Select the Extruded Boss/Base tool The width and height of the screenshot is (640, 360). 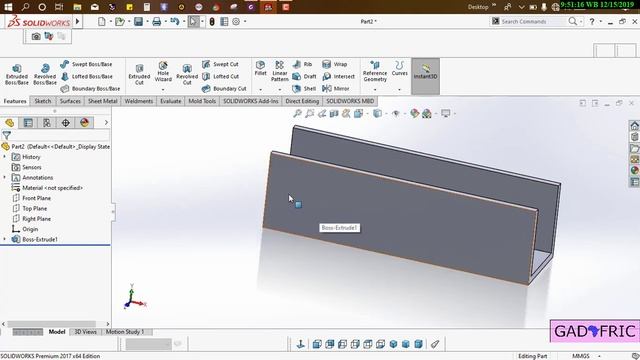pyautogui.click(x=17, y=74)
